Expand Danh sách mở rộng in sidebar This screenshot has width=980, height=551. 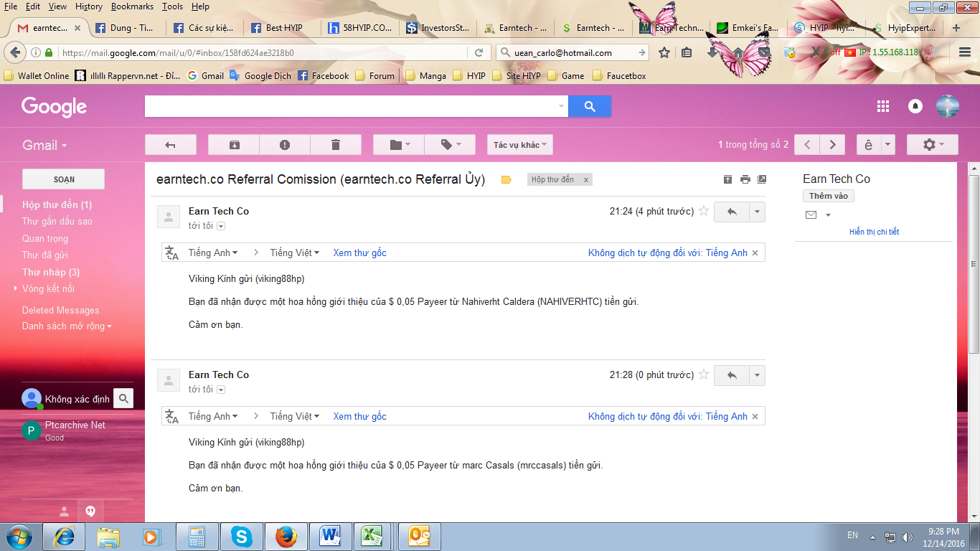tap(67, 326)
